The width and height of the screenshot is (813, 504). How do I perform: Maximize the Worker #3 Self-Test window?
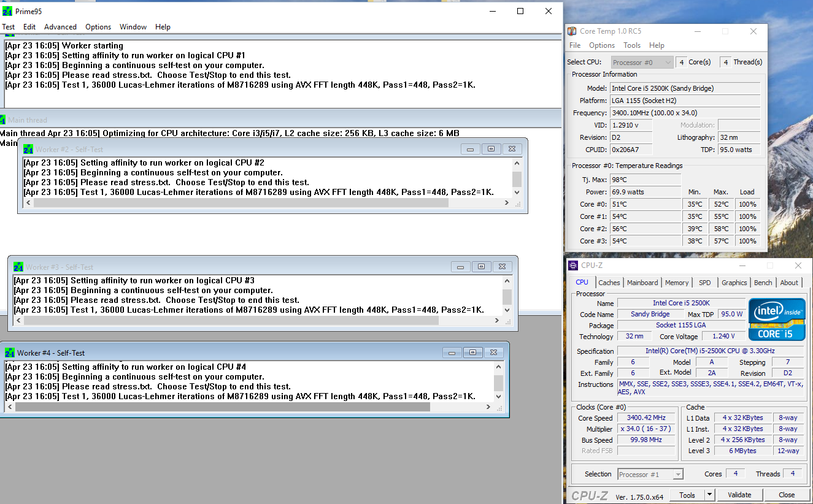(481, 267)
